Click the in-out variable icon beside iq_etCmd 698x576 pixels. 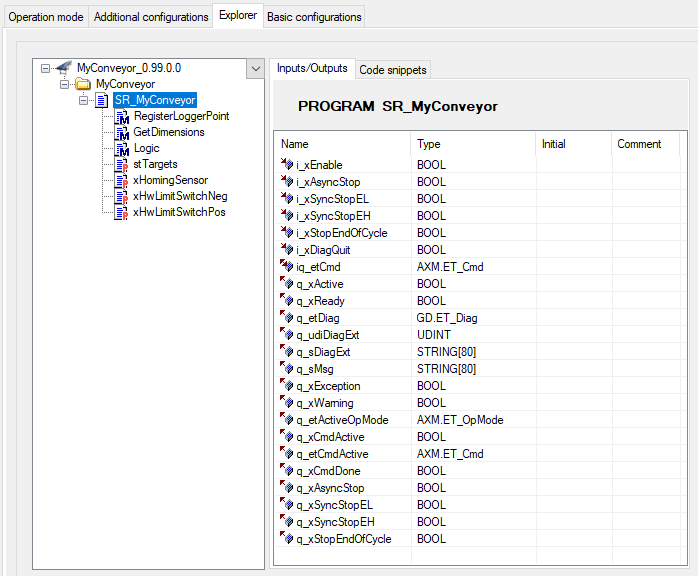287,266
